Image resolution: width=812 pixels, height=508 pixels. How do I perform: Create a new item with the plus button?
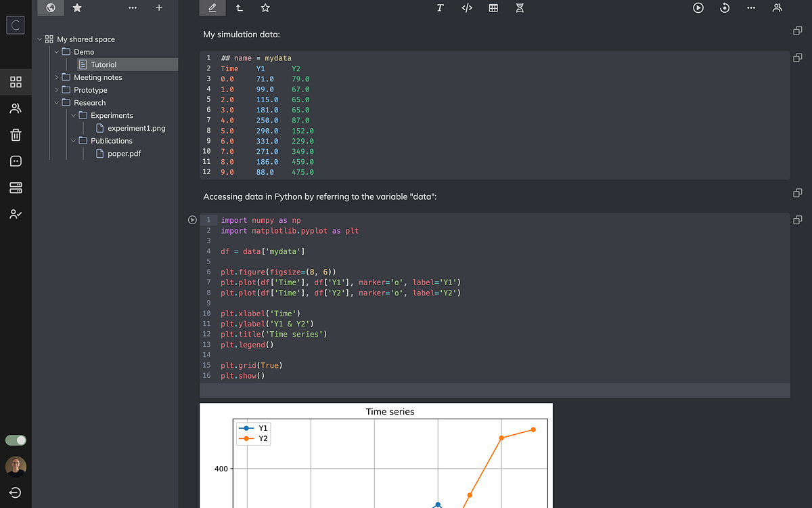pos(159,8)
